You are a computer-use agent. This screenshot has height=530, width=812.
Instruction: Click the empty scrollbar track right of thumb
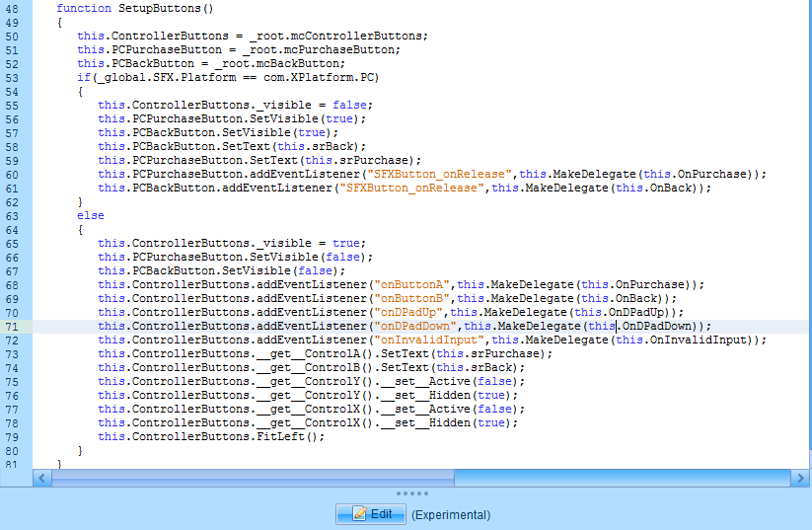(622, 478)
